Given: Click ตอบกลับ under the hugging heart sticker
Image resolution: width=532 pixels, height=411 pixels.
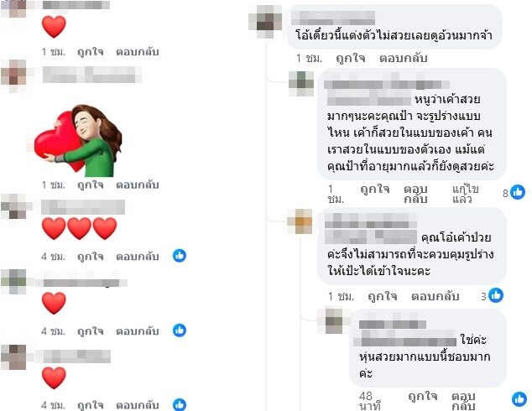Looking at the screenshot, I should (138, 185).
